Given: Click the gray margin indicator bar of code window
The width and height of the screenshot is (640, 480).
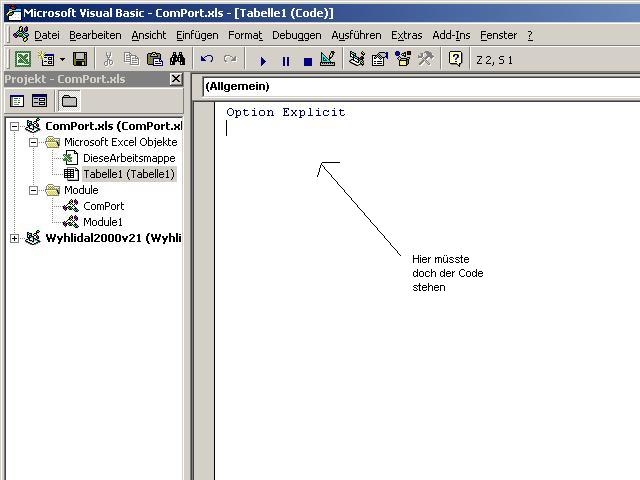Looking at the screenshot, I should [204, 291].
